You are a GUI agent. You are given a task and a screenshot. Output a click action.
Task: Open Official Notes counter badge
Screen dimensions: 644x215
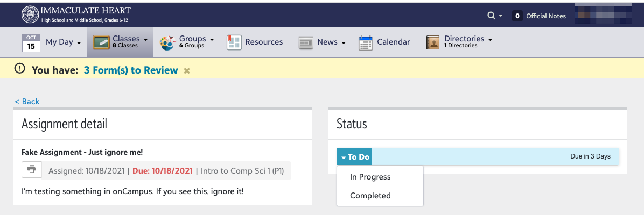pyautogui.click(x=517, y=16)
